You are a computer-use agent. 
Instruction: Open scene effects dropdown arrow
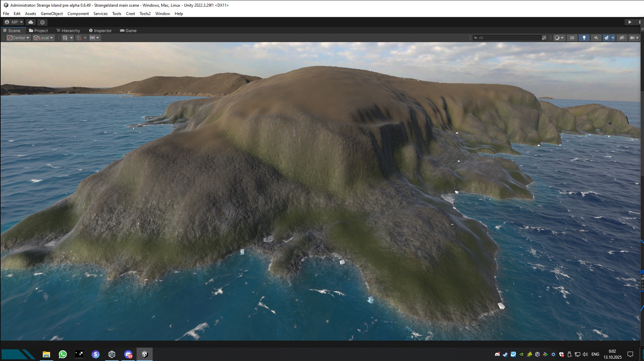tap(613, 38)
